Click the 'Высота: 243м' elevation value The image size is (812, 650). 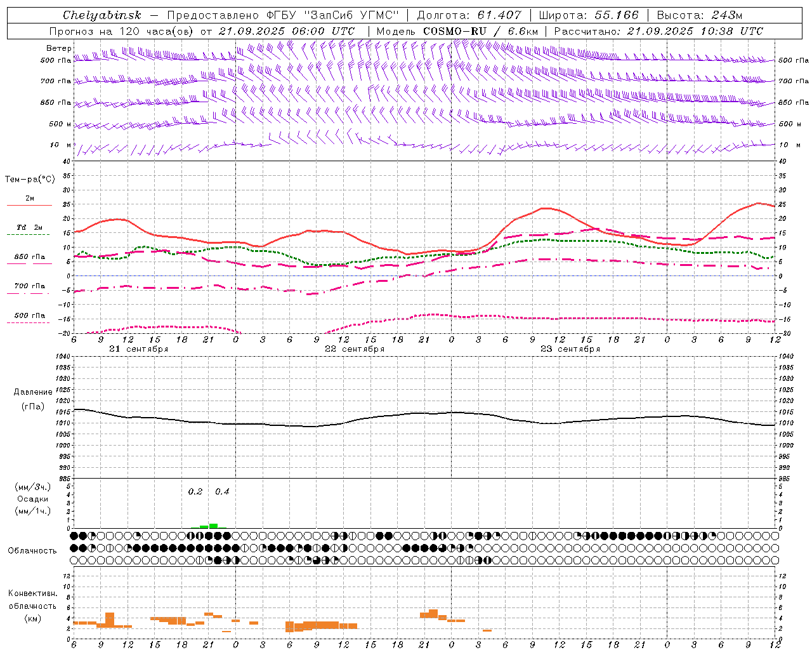click(x=699, y=15)
